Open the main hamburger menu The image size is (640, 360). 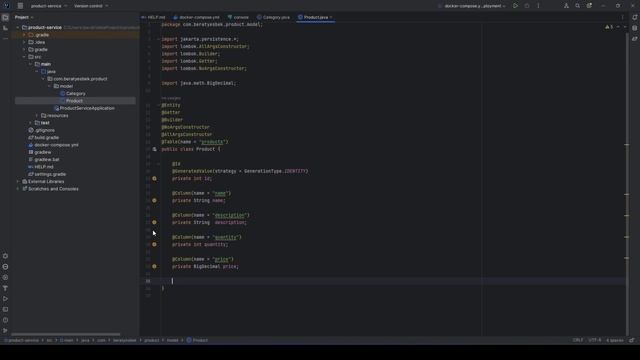(20, 6)
